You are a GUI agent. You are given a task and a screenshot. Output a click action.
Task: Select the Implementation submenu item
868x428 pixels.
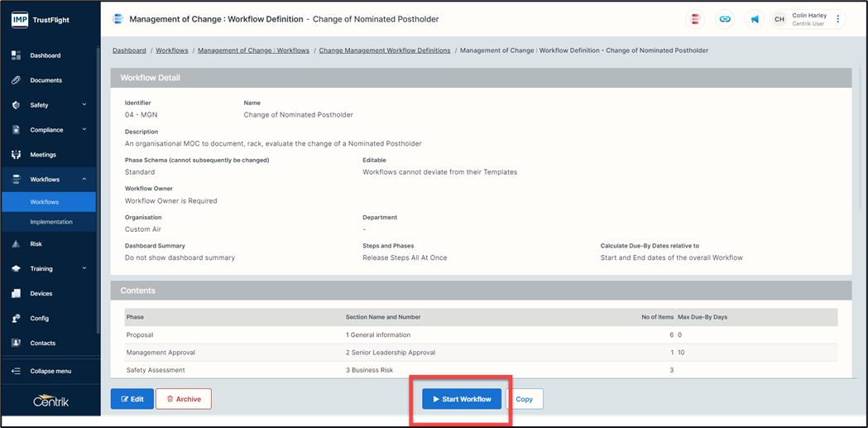coord(51,222)
